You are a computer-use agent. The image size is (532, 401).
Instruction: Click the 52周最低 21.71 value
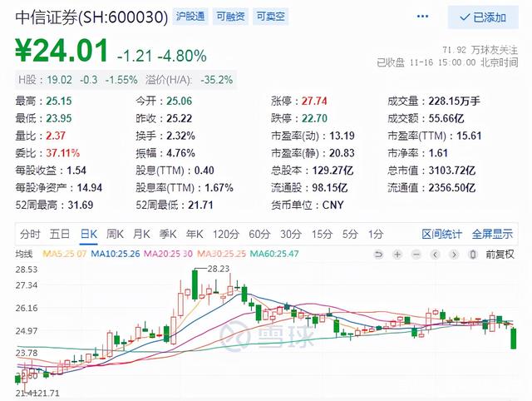[x=200, y=205]
